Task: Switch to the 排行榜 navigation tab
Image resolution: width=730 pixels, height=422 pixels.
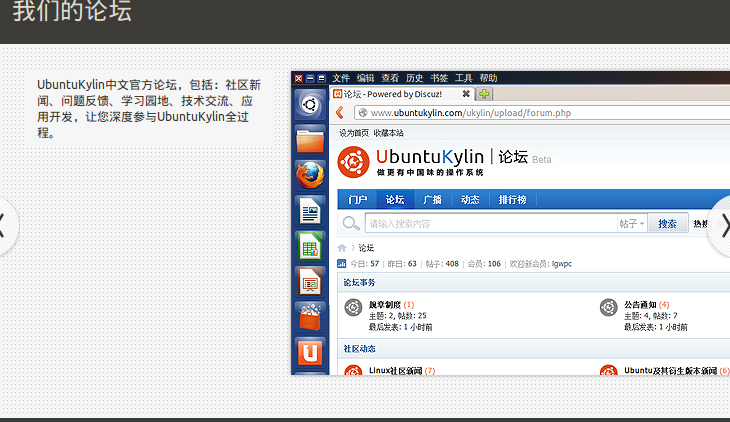Action: coord(513,200)
